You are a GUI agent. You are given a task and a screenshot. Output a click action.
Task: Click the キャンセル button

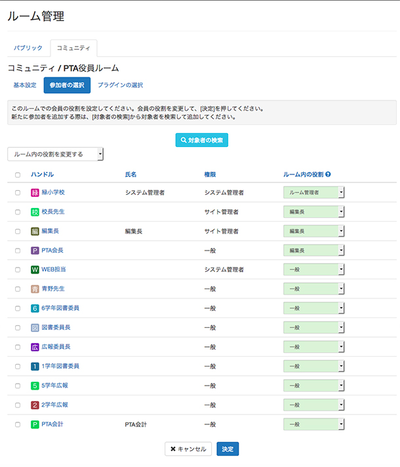click(188, 449)
